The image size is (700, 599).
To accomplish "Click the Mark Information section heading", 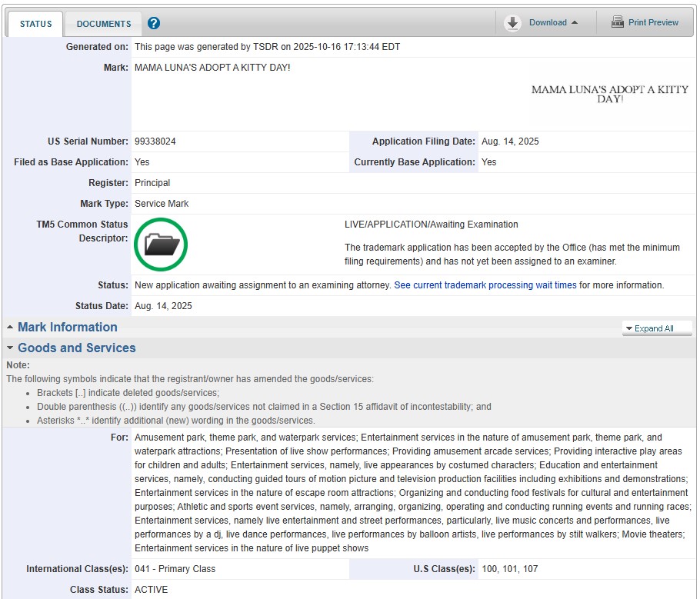I will click(x=68, y=328).
